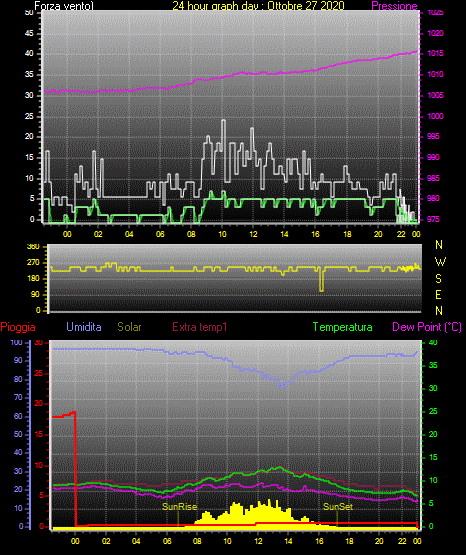Click the 975 pressure axis value

click(433, 219)
